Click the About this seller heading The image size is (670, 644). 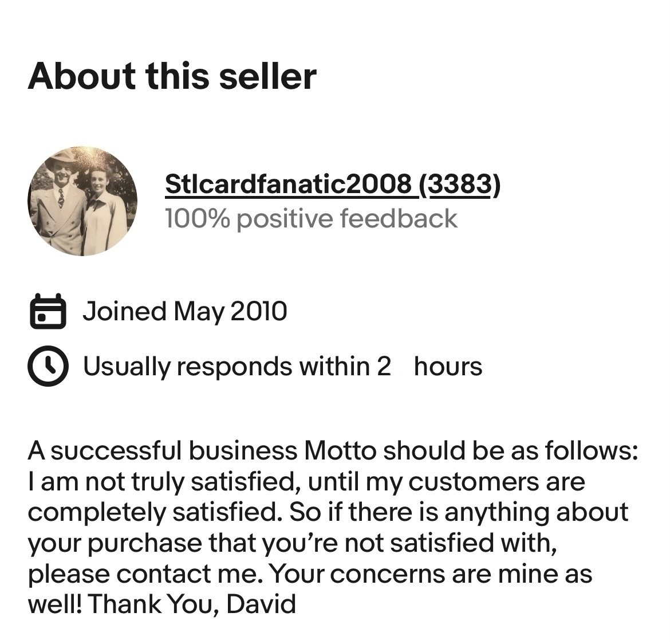[x=172, y=76]
